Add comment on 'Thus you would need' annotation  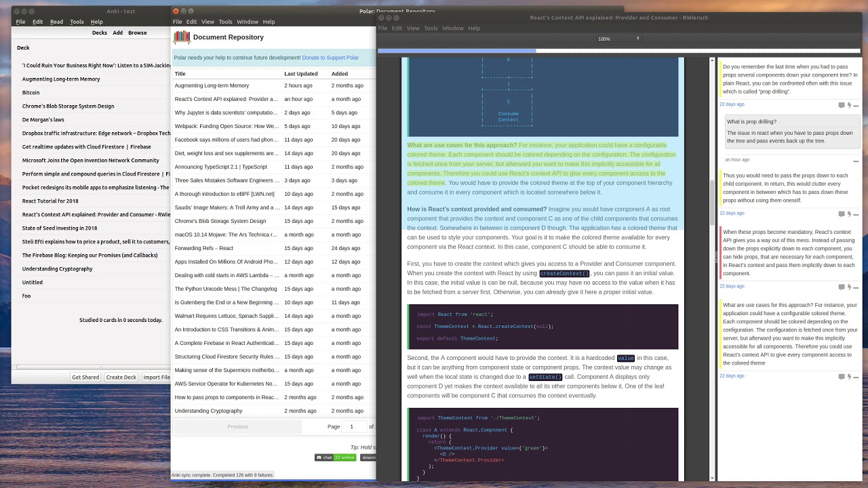coord(842,214)
